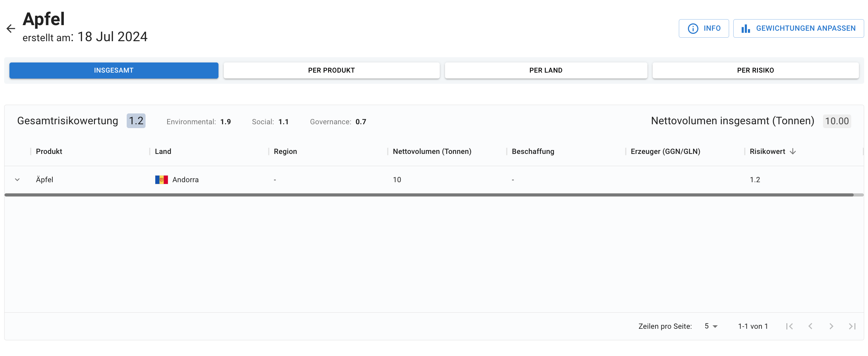Select the INSGESAMT tab
The height and width of the screenshot is (356, 868).
pos(114,71)
